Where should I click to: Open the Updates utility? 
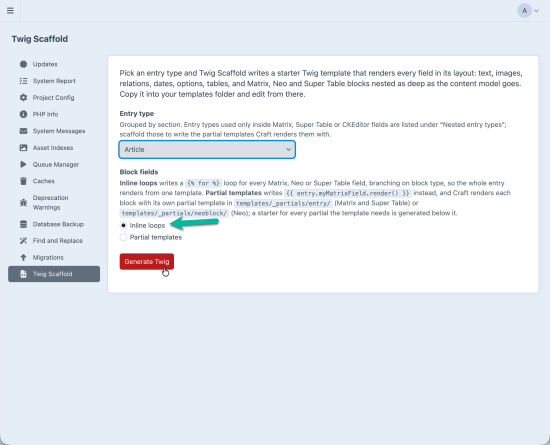[45, 64]
